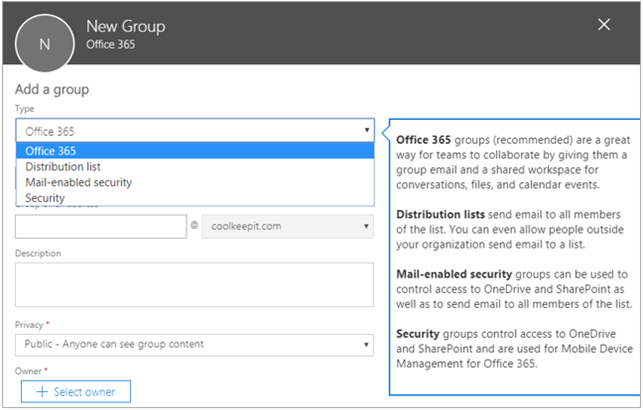Open the coolkeepit.com domain dropdown

(287, 226)
